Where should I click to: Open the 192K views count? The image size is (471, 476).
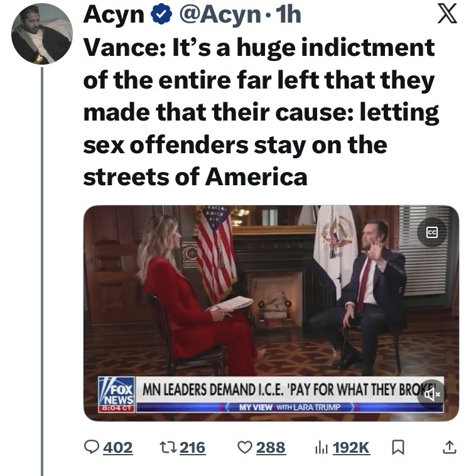tap(352, 448)
